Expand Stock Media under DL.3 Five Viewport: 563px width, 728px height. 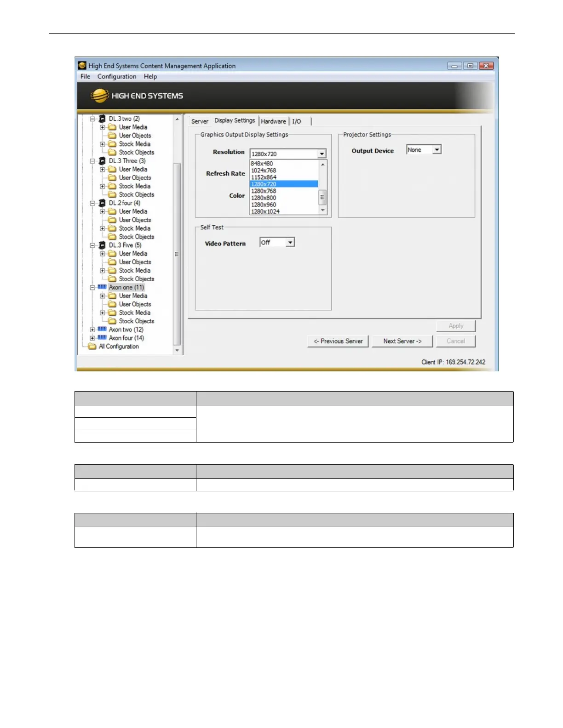pyautogui.click(x=103, y=271)
